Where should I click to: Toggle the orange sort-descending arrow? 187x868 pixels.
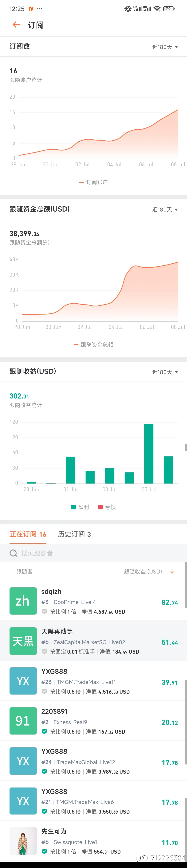click(x=172, y=571)
